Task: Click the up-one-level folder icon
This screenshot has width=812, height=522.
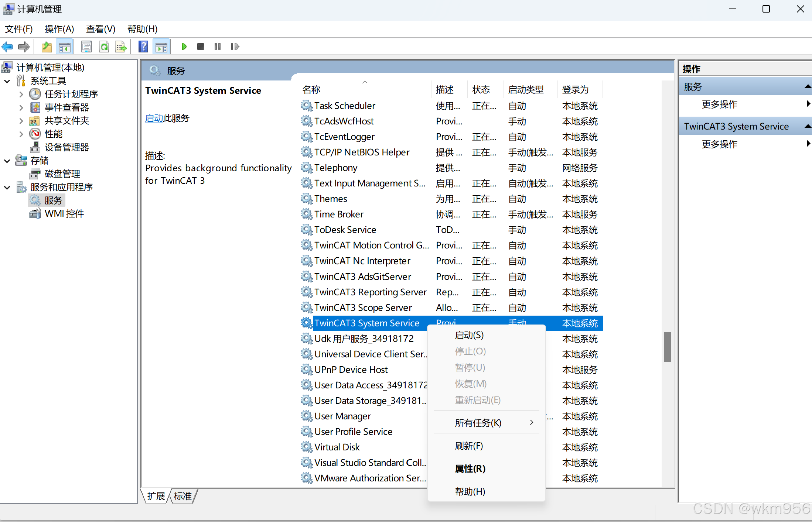Action: pos(47,47)
